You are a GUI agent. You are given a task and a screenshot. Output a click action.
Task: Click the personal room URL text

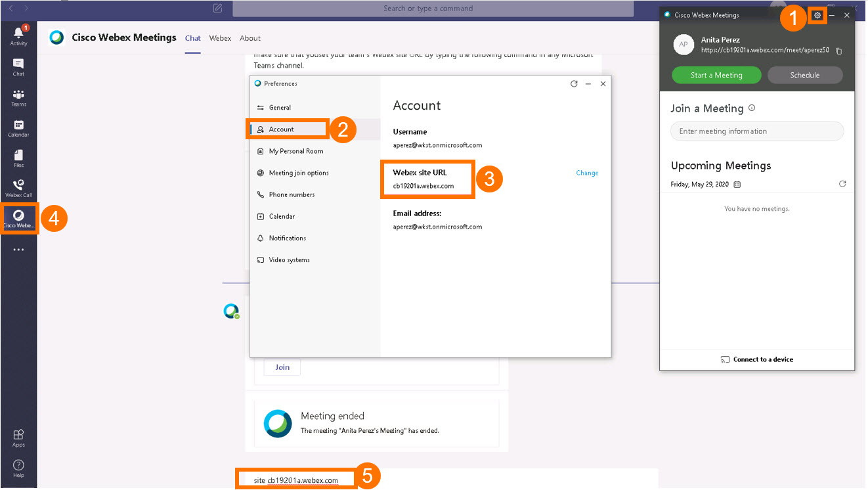[x=765, y=50]
